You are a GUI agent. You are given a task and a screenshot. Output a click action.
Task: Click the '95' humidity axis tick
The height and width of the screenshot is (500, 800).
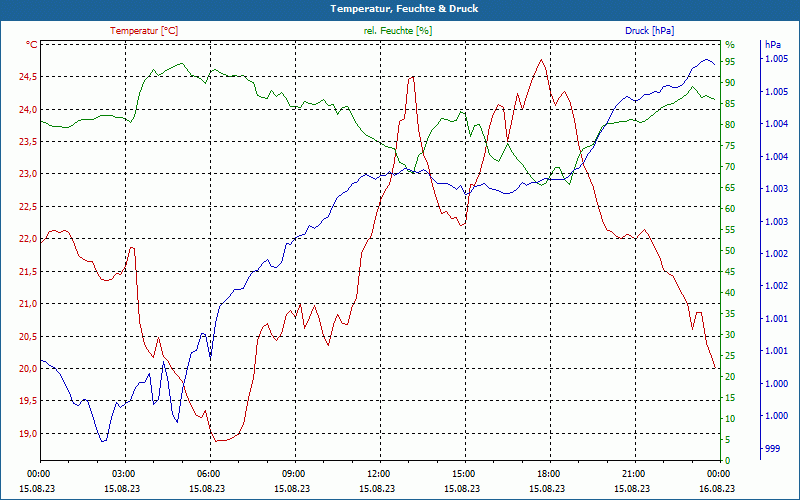click(x=730, y=61)
